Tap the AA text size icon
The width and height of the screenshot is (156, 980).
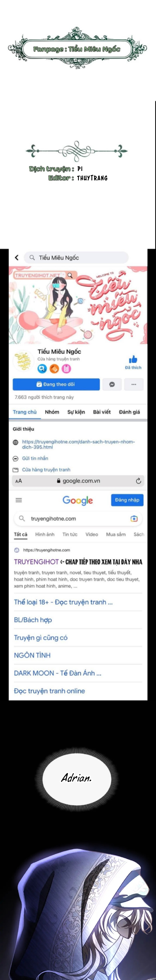tap(19, 481)
